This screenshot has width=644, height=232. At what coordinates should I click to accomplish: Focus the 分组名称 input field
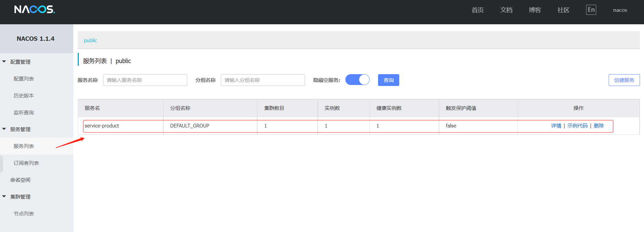pos(263,80)
